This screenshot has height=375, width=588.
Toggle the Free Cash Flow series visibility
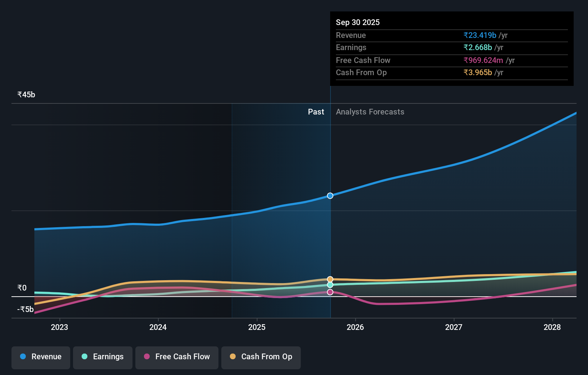tap(177, 357)
